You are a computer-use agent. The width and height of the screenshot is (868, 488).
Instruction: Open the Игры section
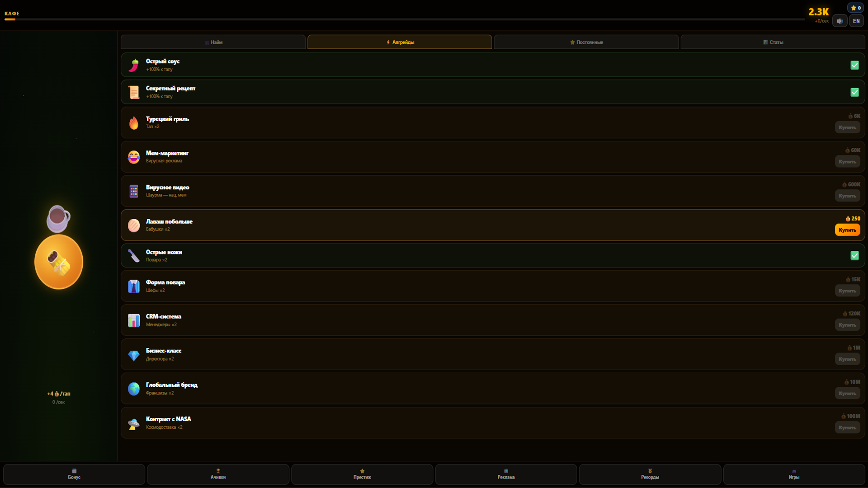[794, 474]
